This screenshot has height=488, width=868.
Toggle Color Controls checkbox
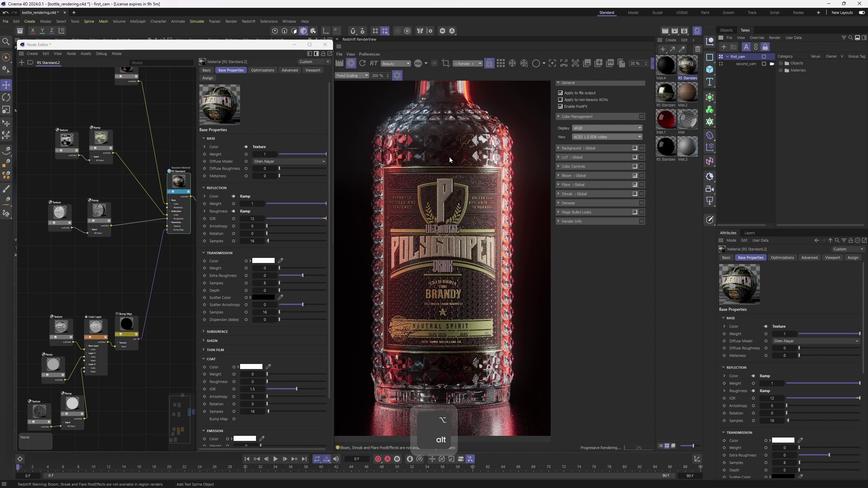pos(635,166)
